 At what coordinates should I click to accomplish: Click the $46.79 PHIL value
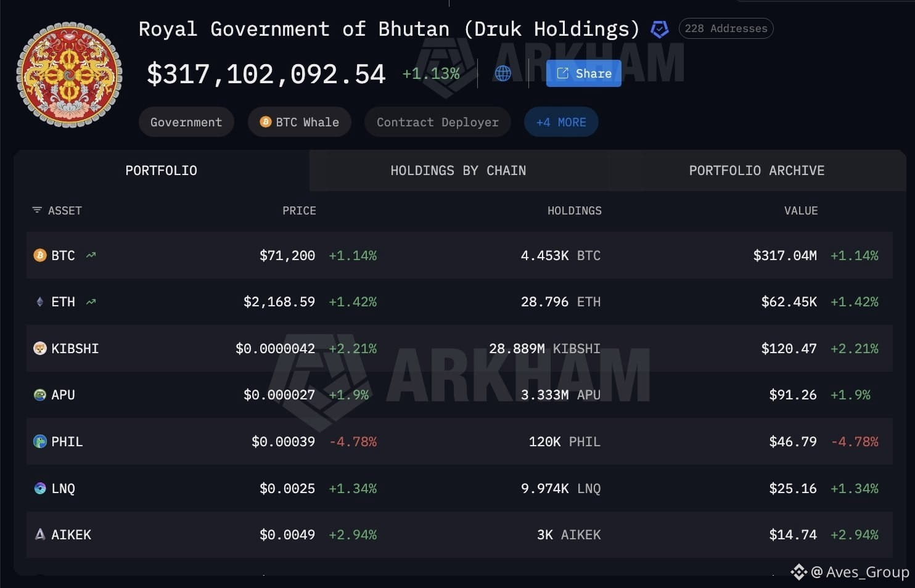(793, 441)
